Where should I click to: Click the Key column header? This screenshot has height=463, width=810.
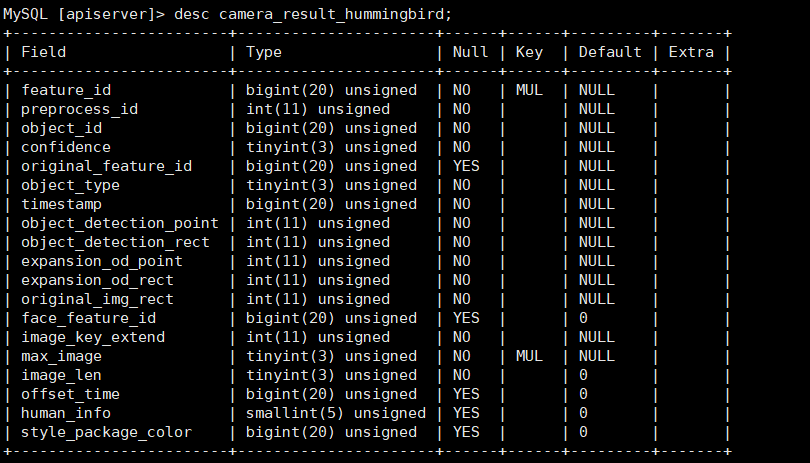[x=528, y=52]
